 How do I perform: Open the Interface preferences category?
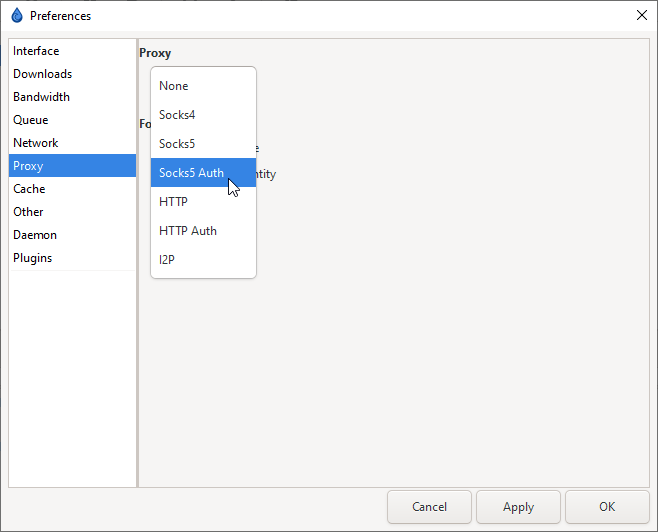[x=36, y=51]
